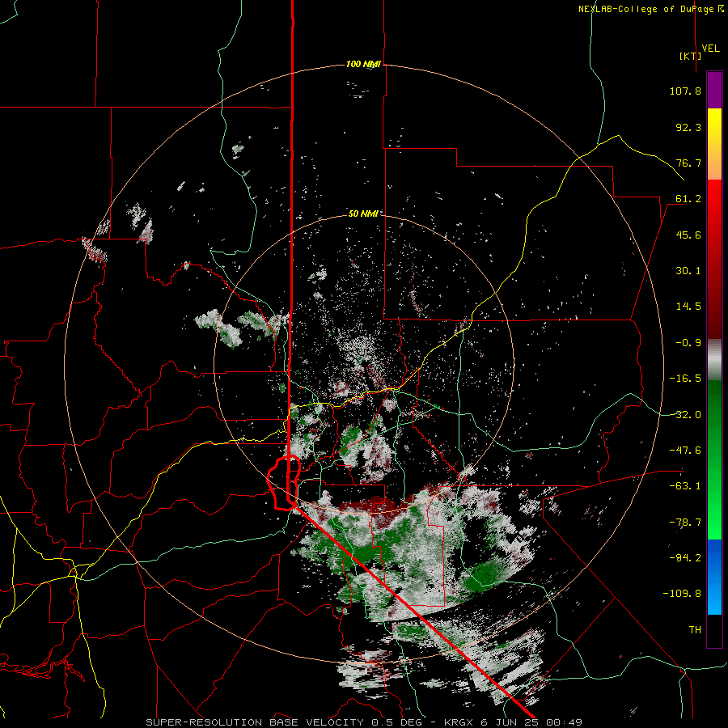Select the 61.2 knot scale value
The image size is (728, 728).
coord(688,199)
